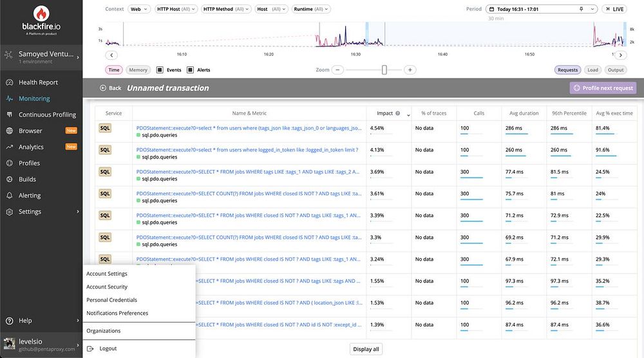The height and width of the screenshot is (358, 644).
Task: Switch graph to Memory view
Action: click(138, 70)
